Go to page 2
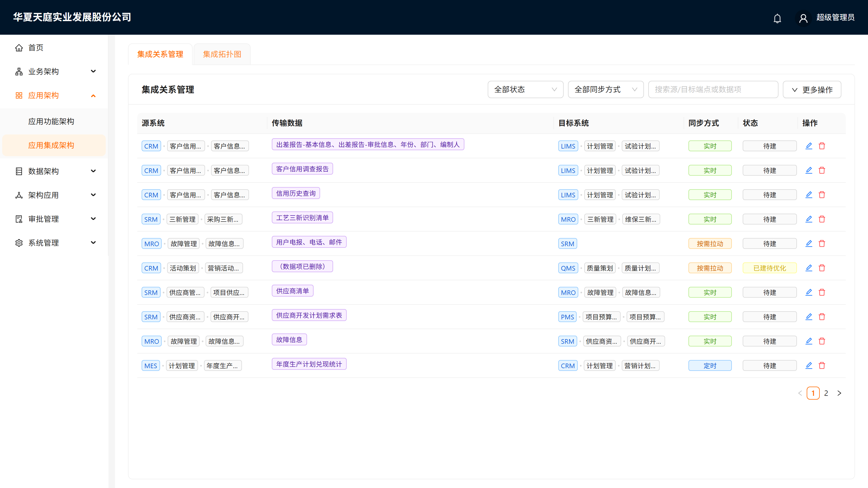 pyautogui.click(x=826, y=393)
